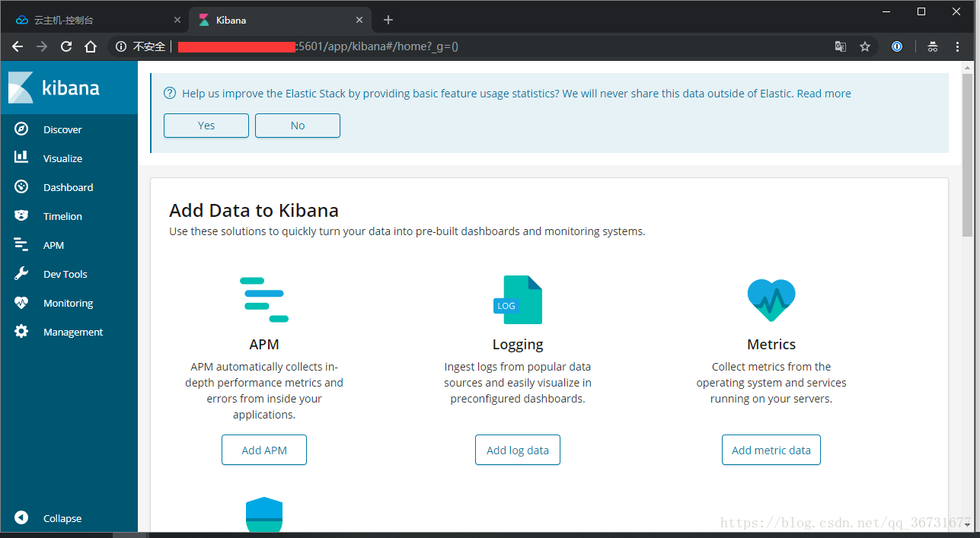Image resolution: width=980 pixels, height=538 pixels.
Task: Click the Collapse arrow icon in sidebar
Action: 21,517
